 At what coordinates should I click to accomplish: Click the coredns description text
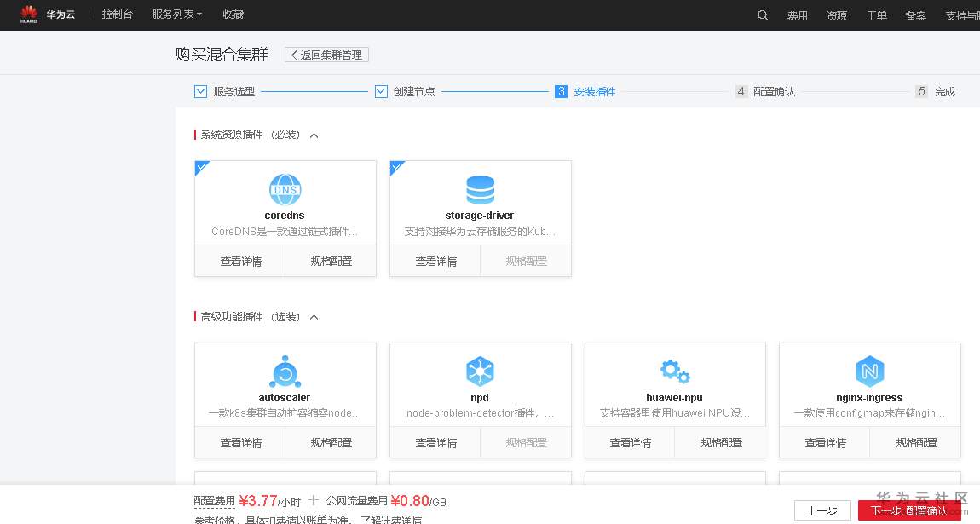tap(285, 232)
